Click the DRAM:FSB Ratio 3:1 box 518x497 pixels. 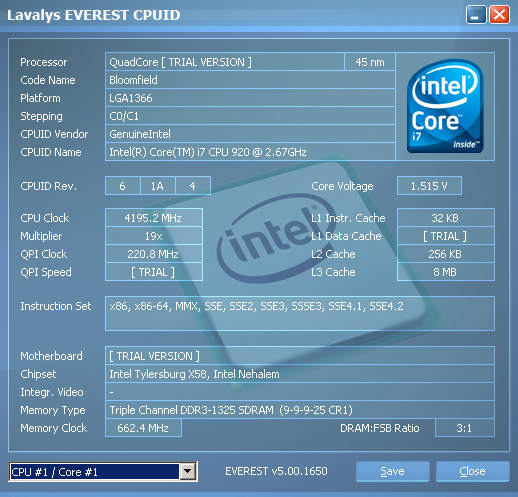coord(465,428)
